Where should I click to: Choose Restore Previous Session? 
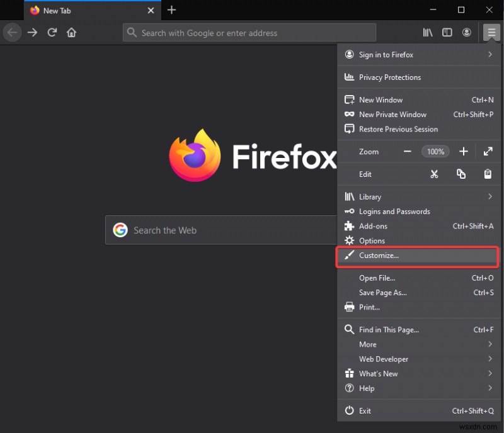tap(398, 129)
